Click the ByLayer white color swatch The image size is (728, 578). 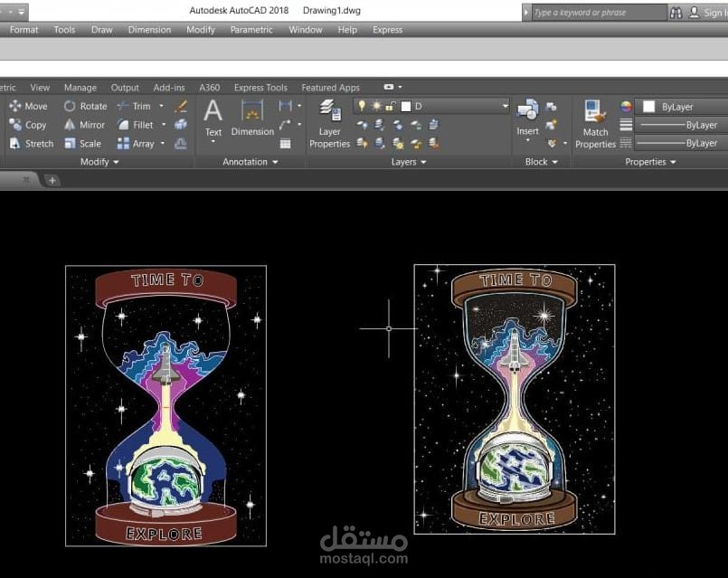pyautogui.click(x=648, y=107)
